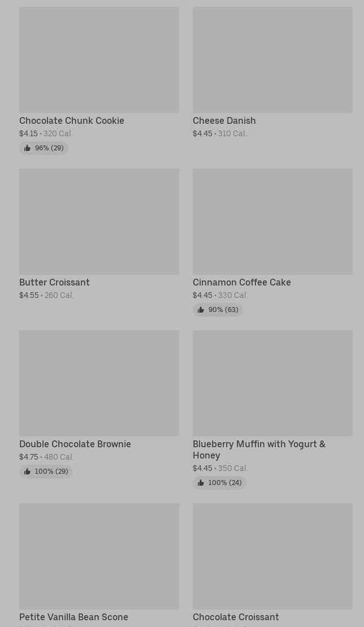Open the Double Chocolate Brownie picture
This screenshot has width=364, height=627.
coord(99,383)
